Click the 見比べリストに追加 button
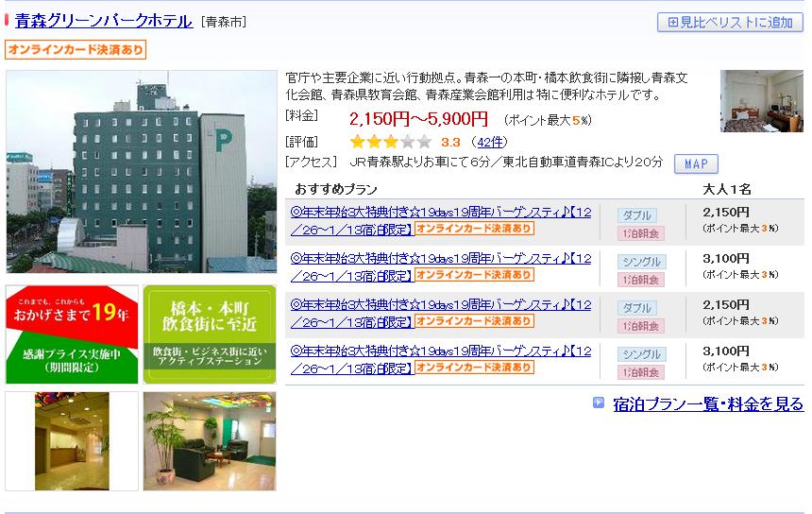 730,23
